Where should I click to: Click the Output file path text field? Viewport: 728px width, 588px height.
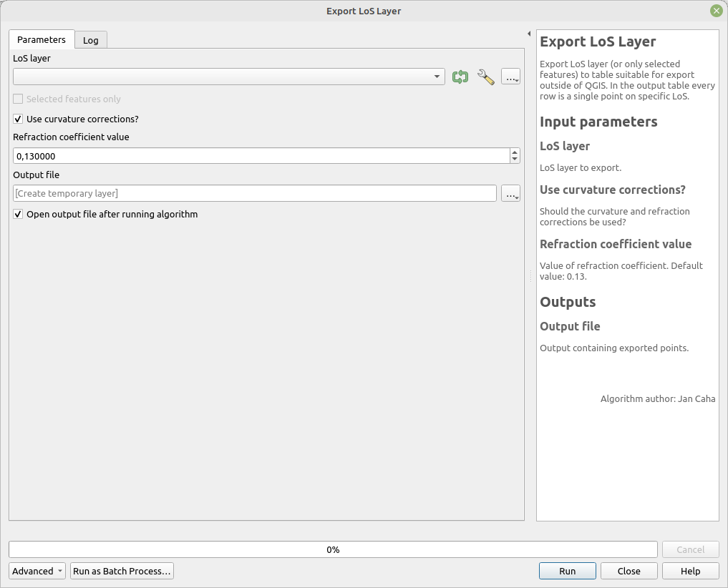tap(254, 193)
